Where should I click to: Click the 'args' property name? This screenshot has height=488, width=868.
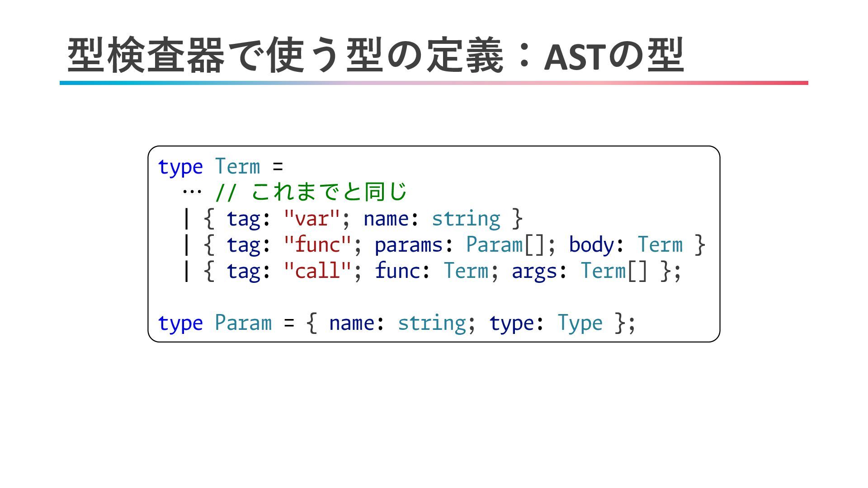(534, 272)
